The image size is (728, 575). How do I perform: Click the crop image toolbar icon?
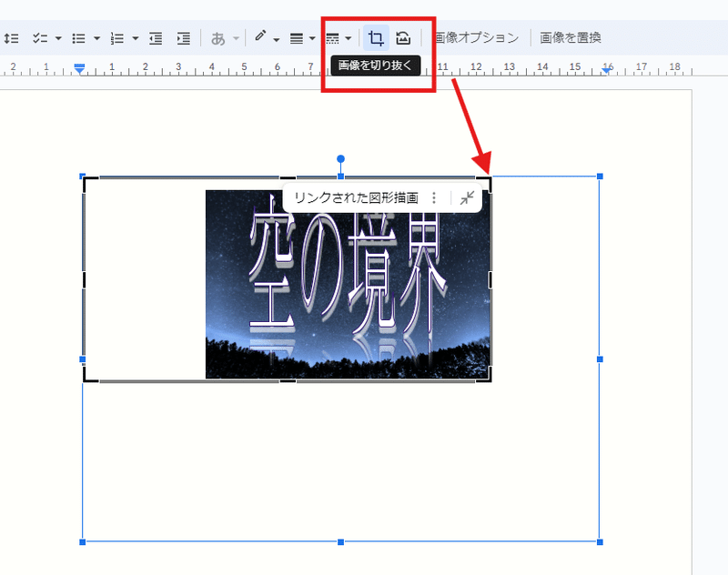click(x=376, y=37)
